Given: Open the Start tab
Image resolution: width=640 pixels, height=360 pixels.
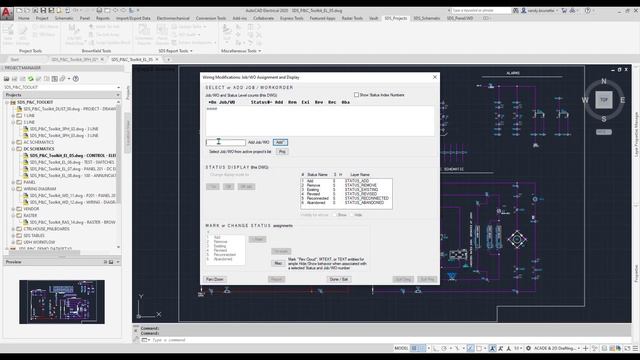Looking at the screenshot, I should coord(15,60).
